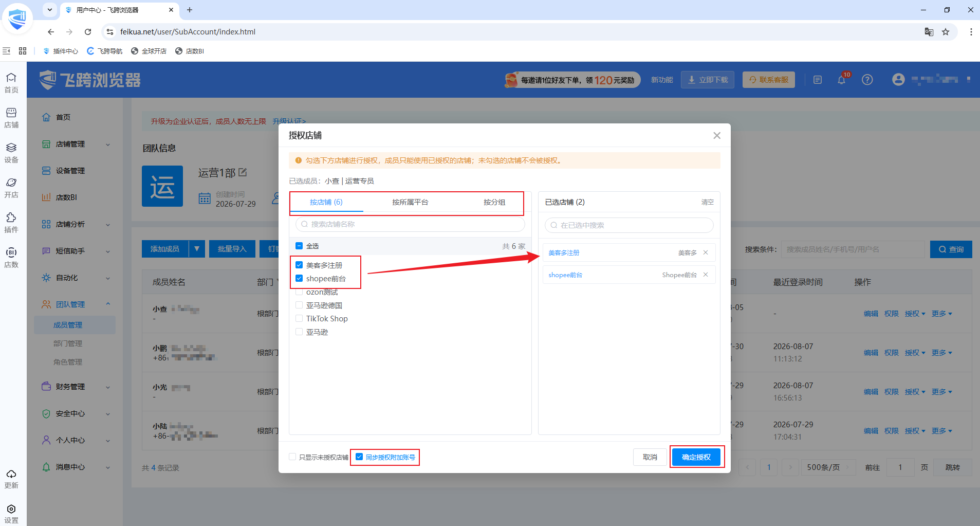Bookmark this page with the star icon
This screenshot has width=980, height=526.
coord(946,32)
